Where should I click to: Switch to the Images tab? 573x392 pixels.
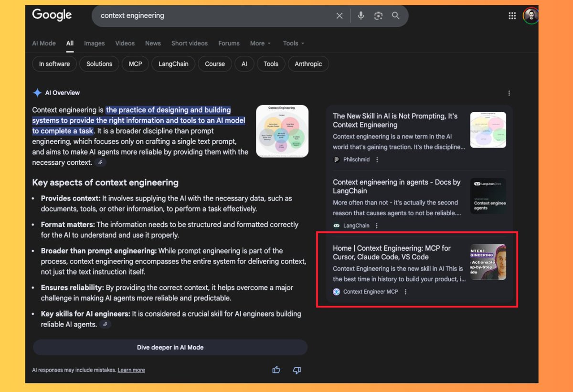click(94, 43)
